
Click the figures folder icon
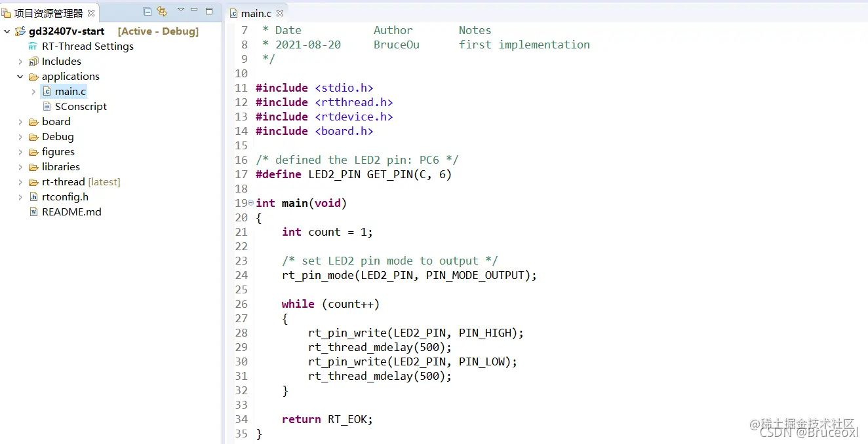[33, 152]
